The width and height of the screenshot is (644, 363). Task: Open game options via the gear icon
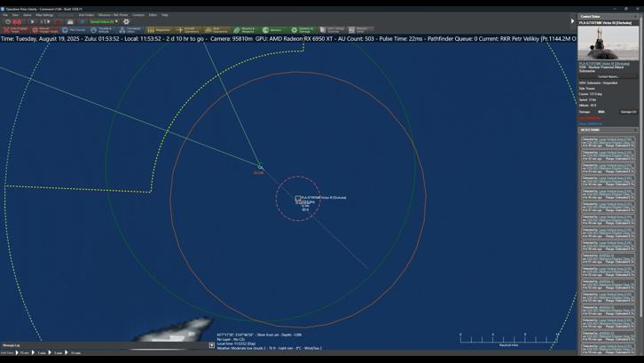point(126,22)
